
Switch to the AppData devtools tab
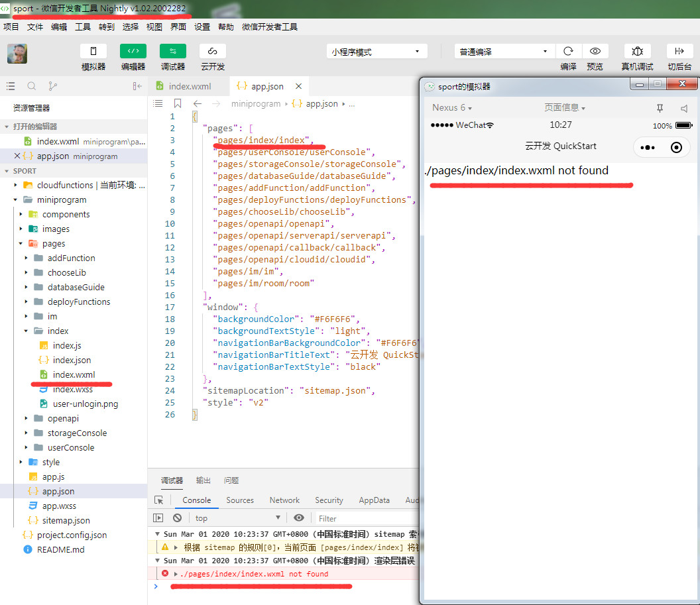point(374,500)
